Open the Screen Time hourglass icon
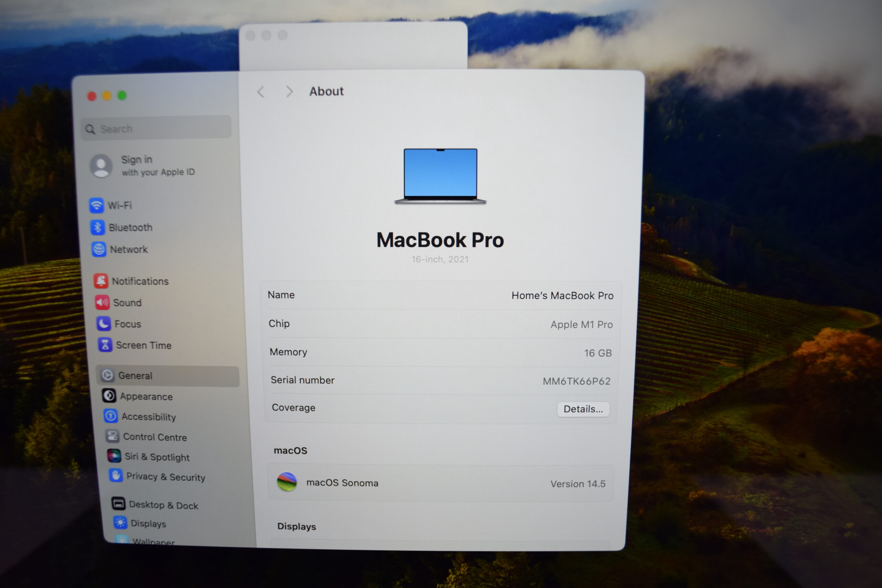The width and height of the screenshot is (882, 588). (x=105, y=344)
